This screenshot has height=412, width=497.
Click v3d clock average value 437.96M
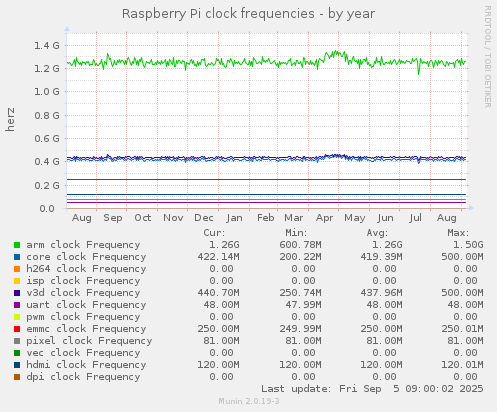381,293
